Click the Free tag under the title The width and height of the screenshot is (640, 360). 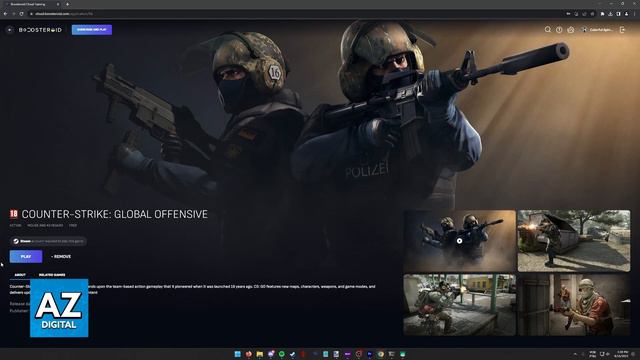73,225
